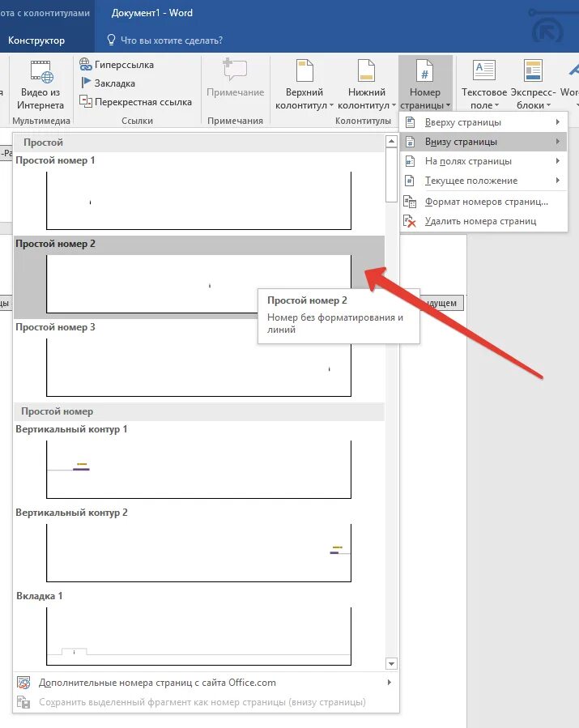The image size is (579, 728).
Task: Click the red-X icon beside Удалить номера страниц
Action: point(410,221)
